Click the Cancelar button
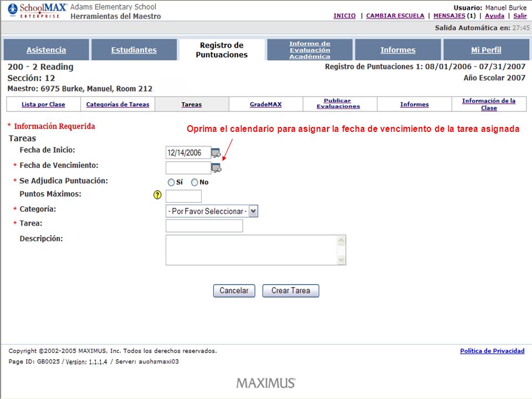532x399 pixels. (234, 291)
